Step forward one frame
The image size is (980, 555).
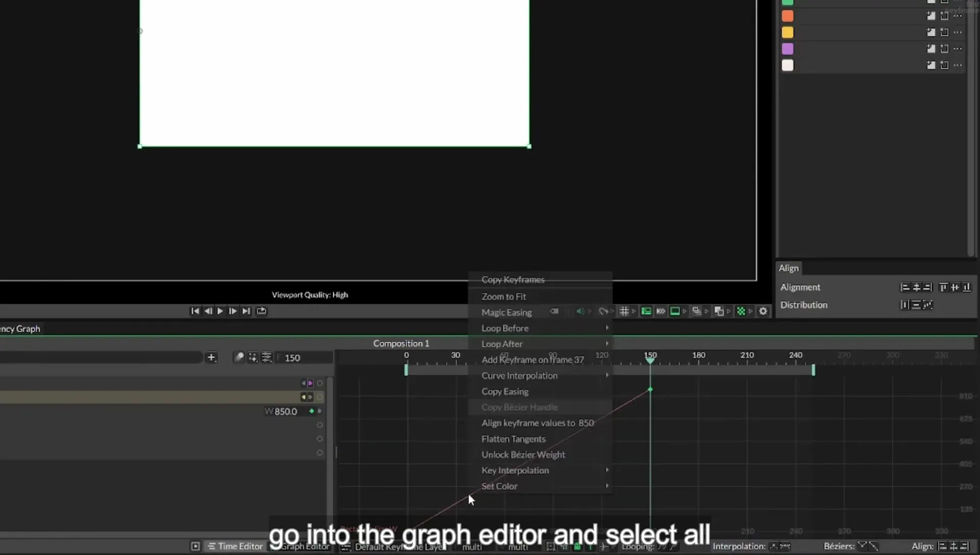(233, 311)
